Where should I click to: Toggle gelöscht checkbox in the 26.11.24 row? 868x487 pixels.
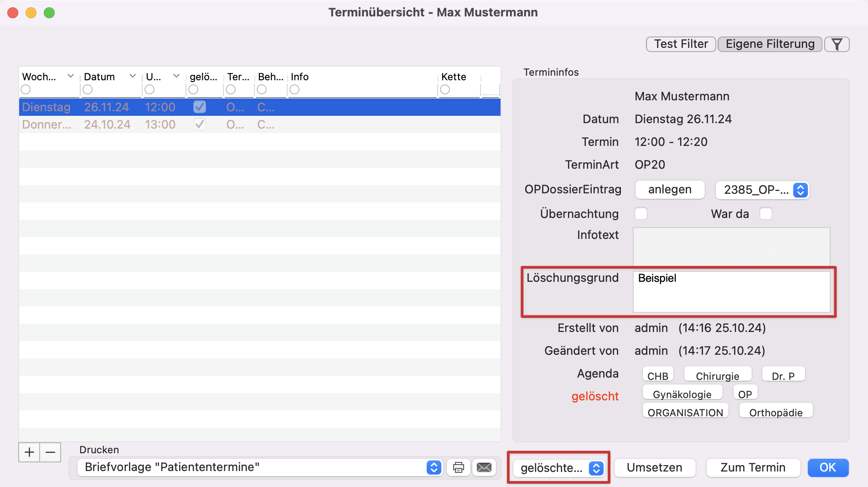click(200, 107)
